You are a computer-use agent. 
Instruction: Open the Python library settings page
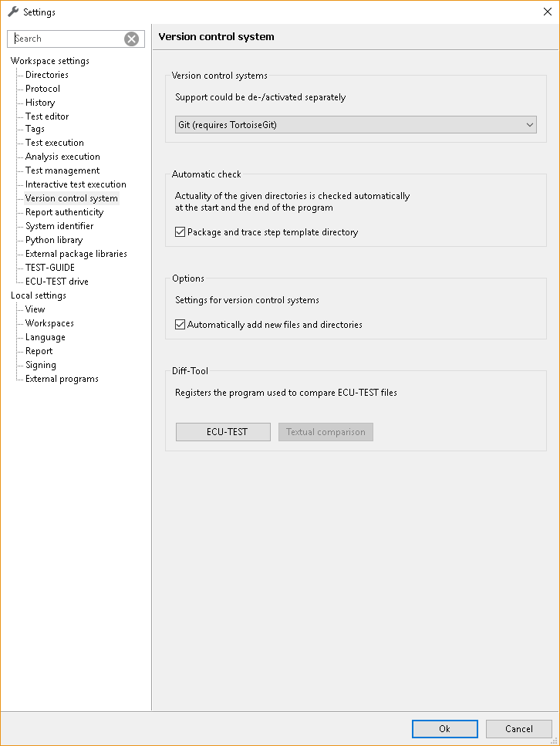pyautogui.click(x=54, y=240)
